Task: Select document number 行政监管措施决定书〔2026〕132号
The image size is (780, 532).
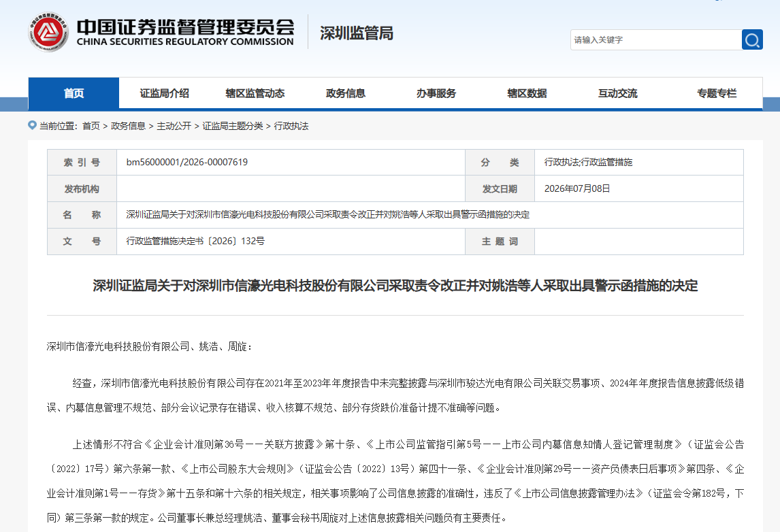Action: pos(195,241)
